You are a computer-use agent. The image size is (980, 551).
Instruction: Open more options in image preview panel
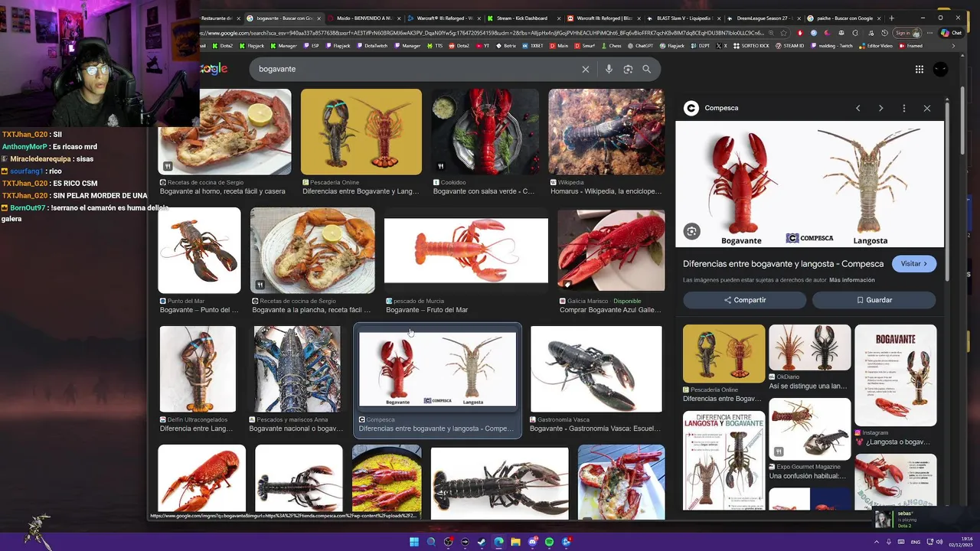(x=904, y=108)
